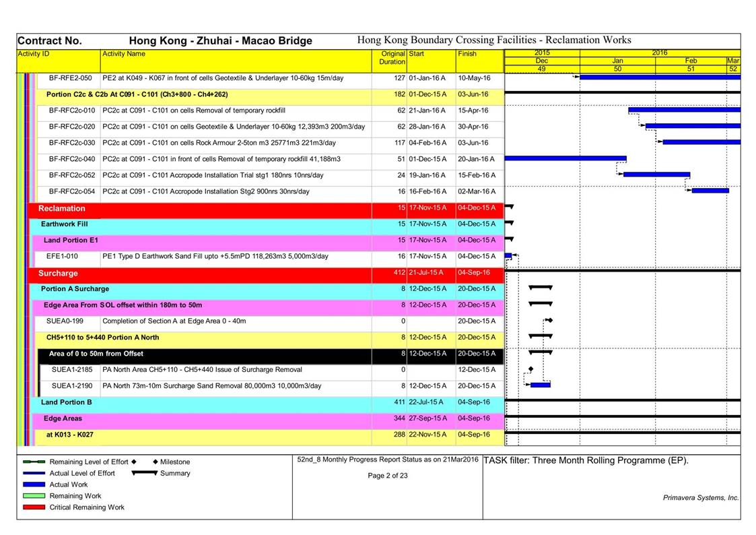
Task: Click 'TASK filter: Three Month Rolling Programme (EP).' text
Action: point(586,461)
